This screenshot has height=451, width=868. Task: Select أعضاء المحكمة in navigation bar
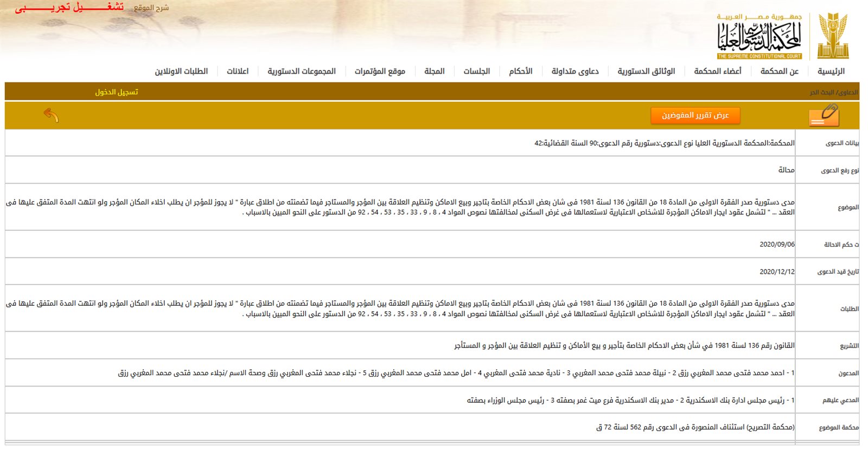717,72
